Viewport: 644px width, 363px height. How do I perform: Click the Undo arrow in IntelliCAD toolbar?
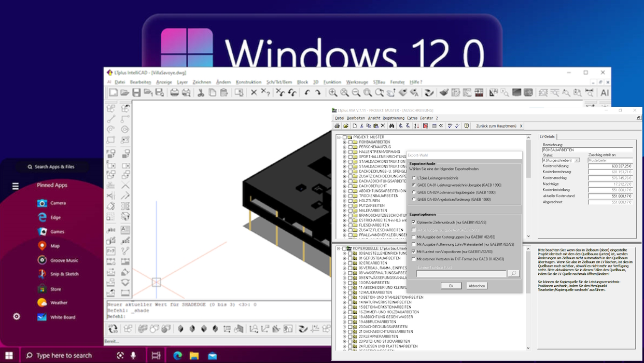pyautogui.click(x=306, y=93)
